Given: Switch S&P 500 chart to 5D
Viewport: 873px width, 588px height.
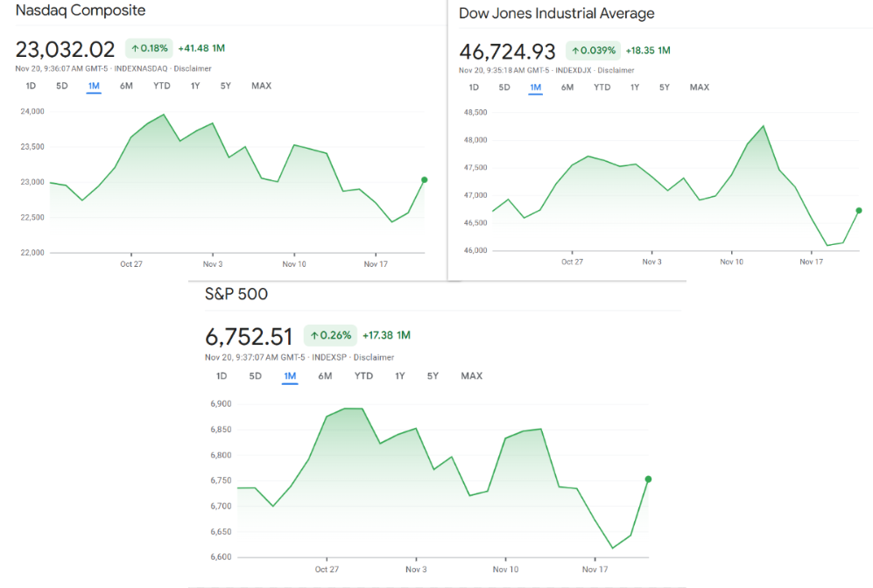Looking at the screenshot, I should tap(255, 376).
